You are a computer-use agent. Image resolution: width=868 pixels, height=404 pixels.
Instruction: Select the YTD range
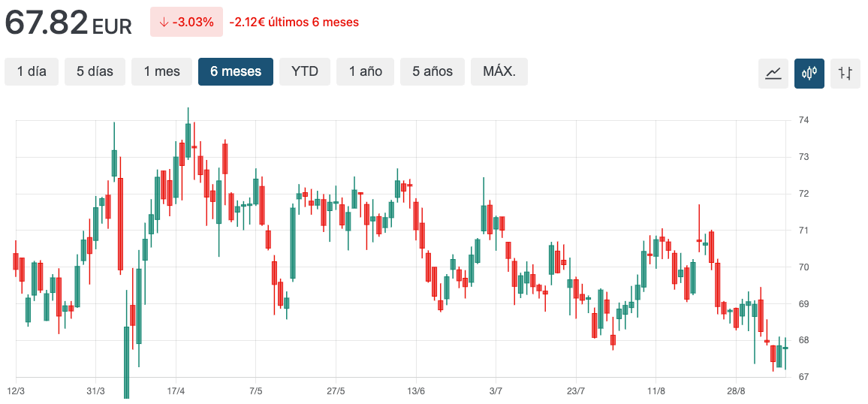[305, 71]
